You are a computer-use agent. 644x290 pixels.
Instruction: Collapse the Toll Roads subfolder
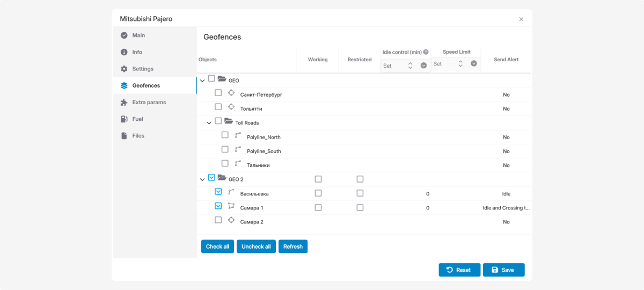[x=209, y=123]
